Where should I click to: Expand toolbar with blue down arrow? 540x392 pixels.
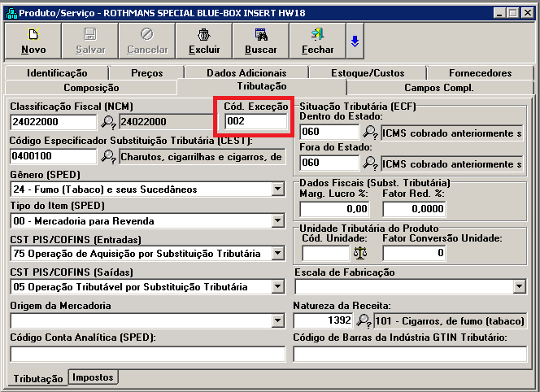point(355,41)
